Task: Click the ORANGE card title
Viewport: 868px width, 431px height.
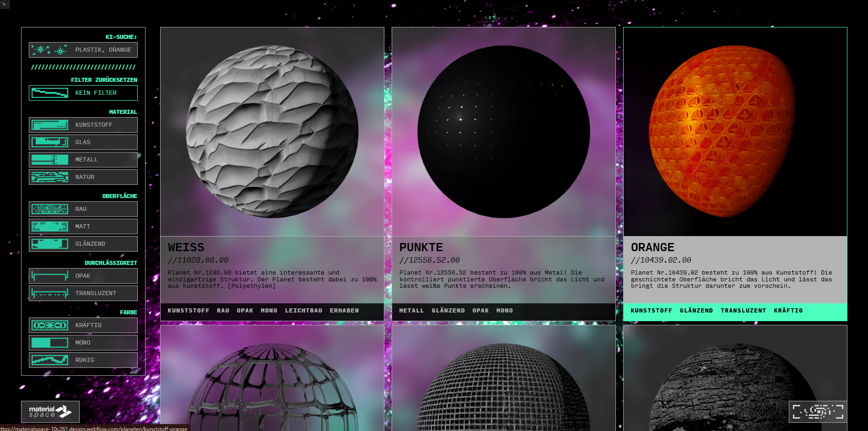Action: (x=652, y=248)
